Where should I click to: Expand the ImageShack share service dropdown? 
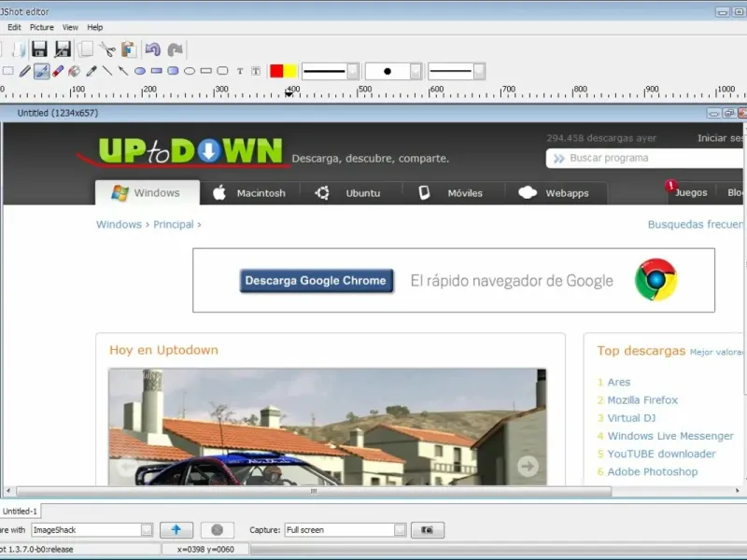(x=147, y=529)
